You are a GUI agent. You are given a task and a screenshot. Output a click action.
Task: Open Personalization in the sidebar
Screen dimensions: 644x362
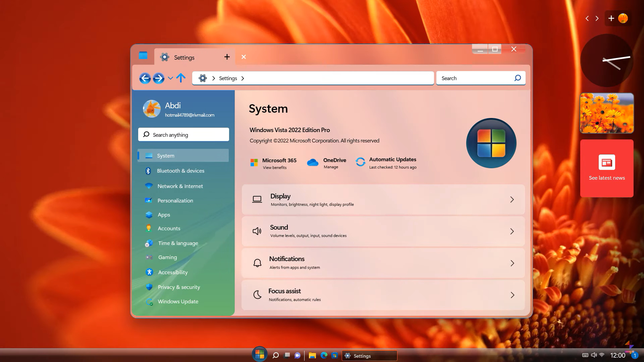pos(175,201)
